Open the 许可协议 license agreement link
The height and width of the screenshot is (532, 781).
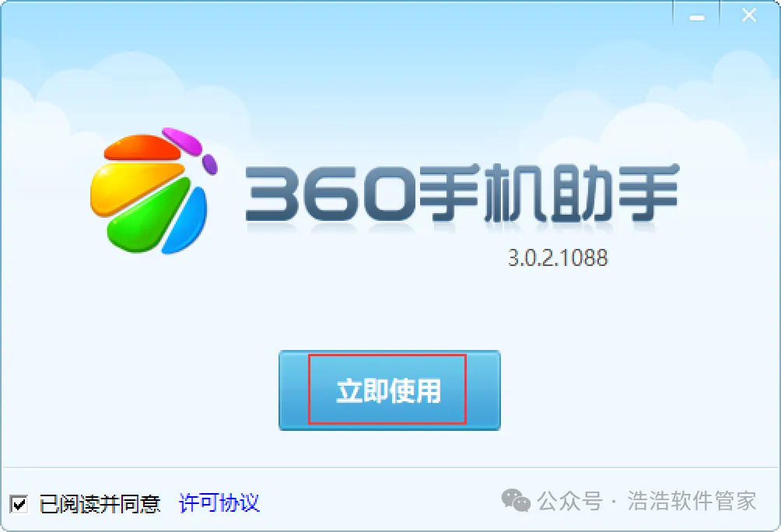pyautogui.click(x=219, y=503)
